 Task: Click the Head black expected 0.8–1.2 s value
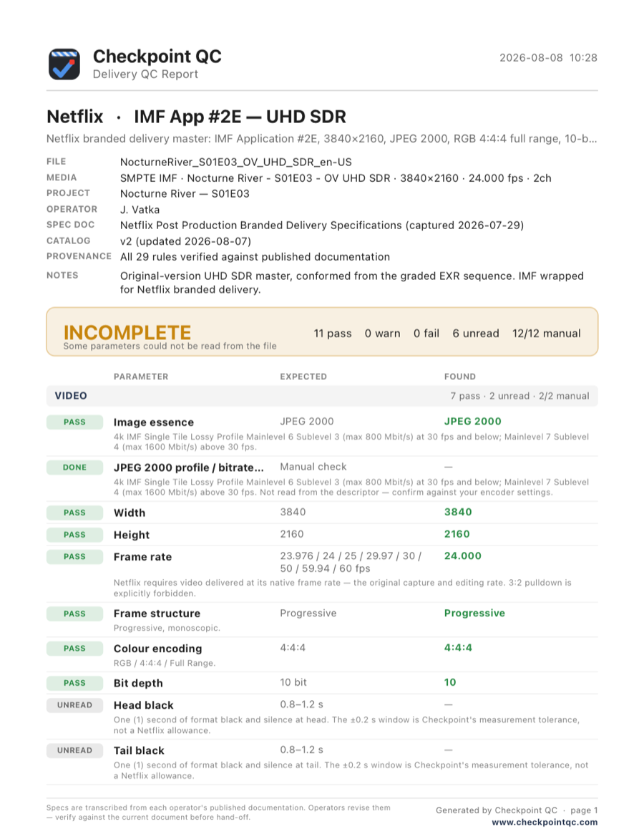coord(301,704)
